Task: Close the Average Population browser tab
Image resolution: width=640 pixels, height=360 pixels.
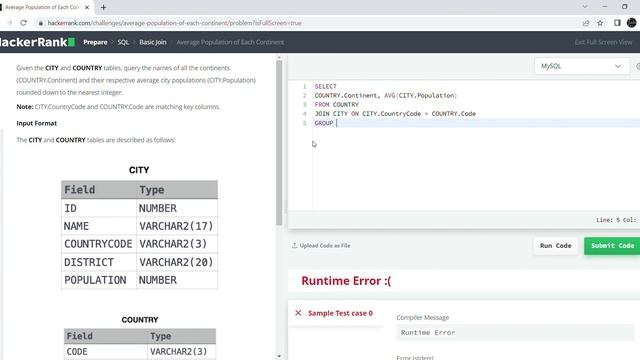Action: coord(87,7)
